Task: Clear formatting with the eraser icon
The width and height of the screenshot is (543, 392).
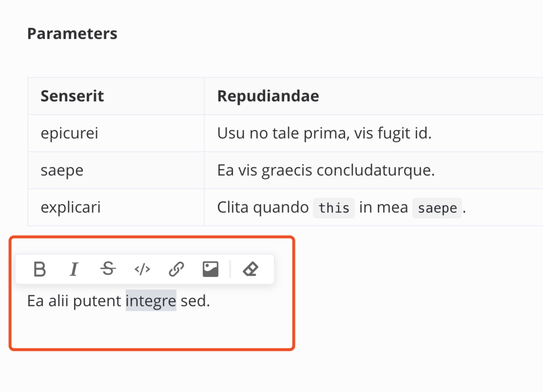Action: coord(251,269)
